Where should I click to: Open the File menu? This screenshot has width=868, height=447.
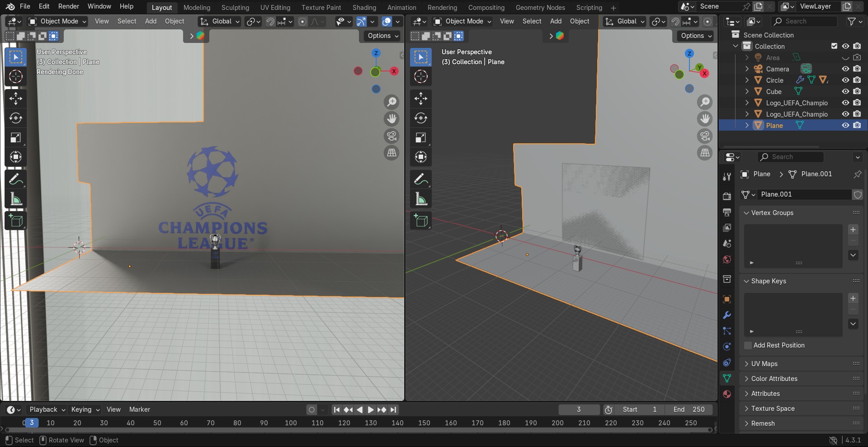(25, 6)
